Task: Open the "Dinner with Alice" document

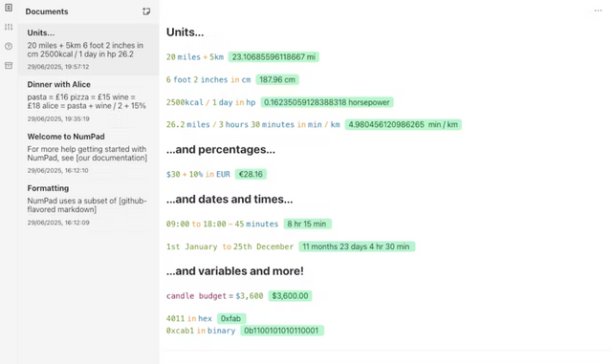Action: pyautogui.click(x=88, y=101)
